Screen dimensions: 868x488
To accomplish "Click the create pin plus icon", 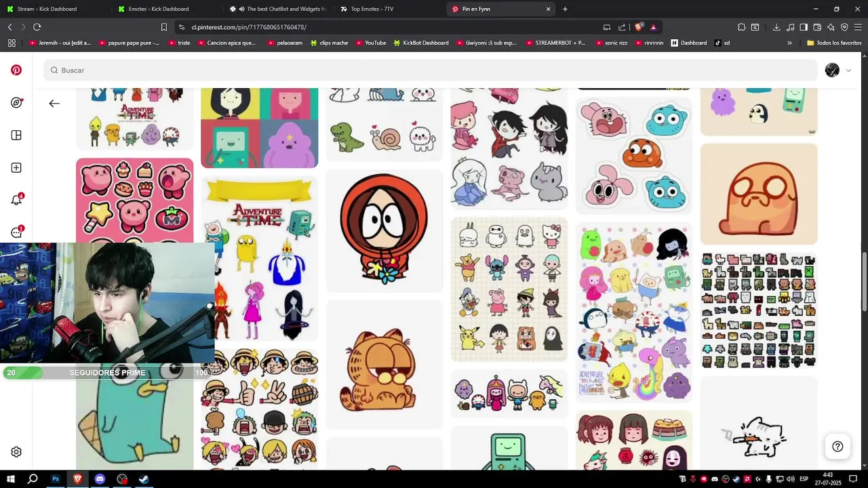I will tap(16, 167).
